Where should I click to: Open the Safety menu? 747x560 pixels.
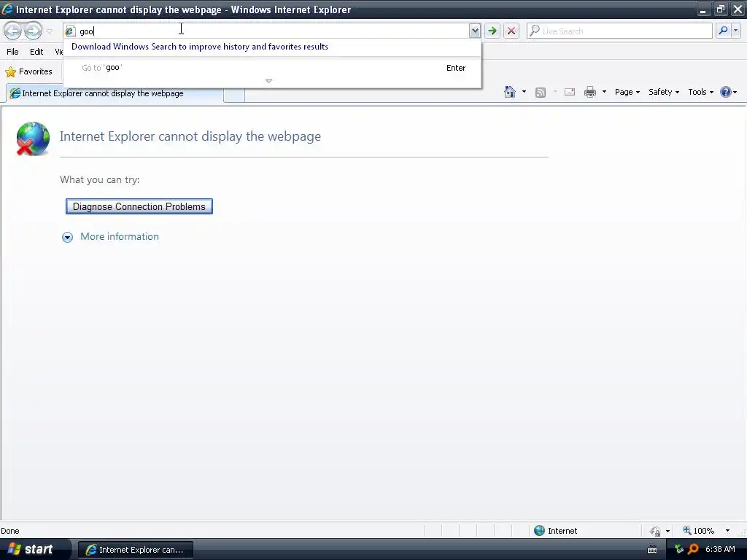point(664,92)
